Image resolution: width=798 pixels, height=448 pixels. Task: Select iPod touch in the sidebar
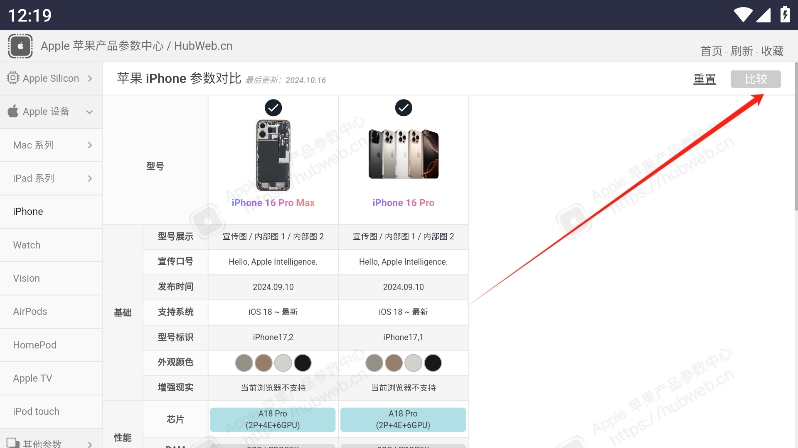point(51,411)
